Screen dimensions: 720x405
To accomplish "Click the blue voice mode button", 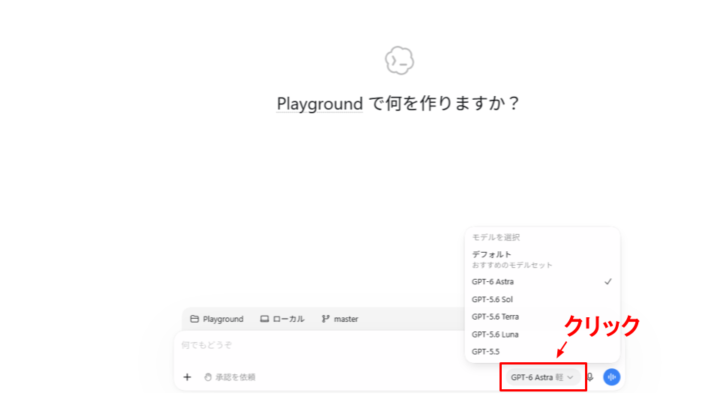I will point(612,377).
